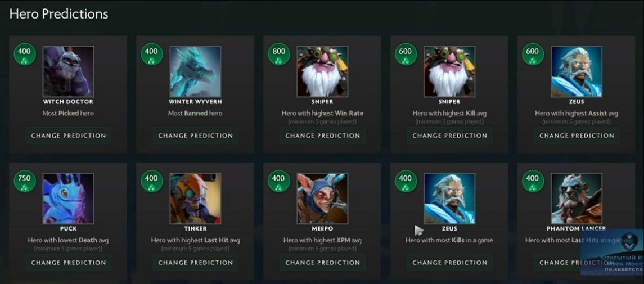
Task: Click the Phantom Lancer hero portrait
Action: tap(577, 198)
